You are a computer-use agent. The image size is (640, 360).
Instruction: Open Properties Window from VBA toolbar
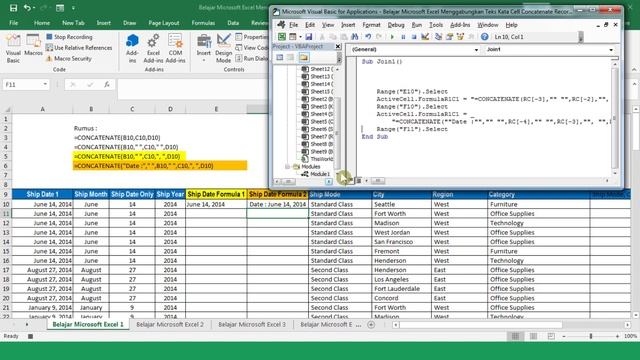pos(449,37)
